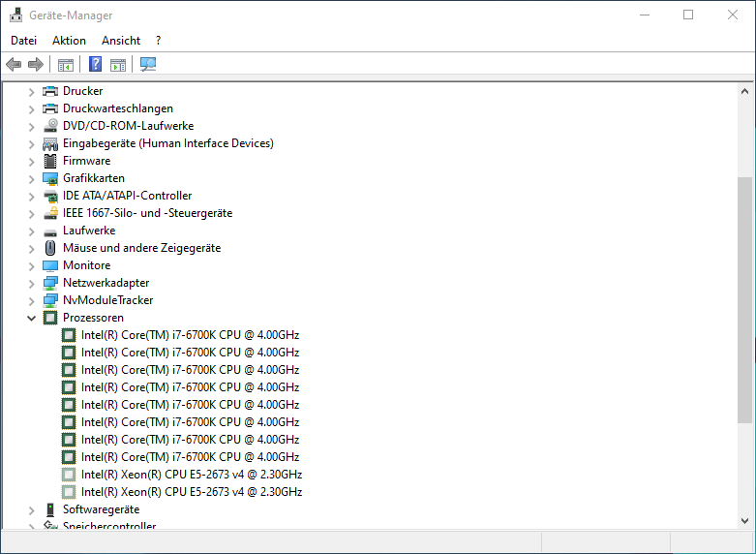The width and height of the screenshot is (756, 554).
Task: Select the Eingabegeräte (Human Interface Devices) icon
Action: 50,143
